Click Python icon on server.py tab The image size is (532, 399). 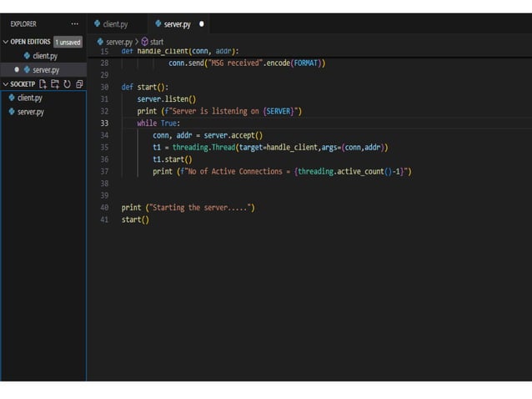(158, 23)
